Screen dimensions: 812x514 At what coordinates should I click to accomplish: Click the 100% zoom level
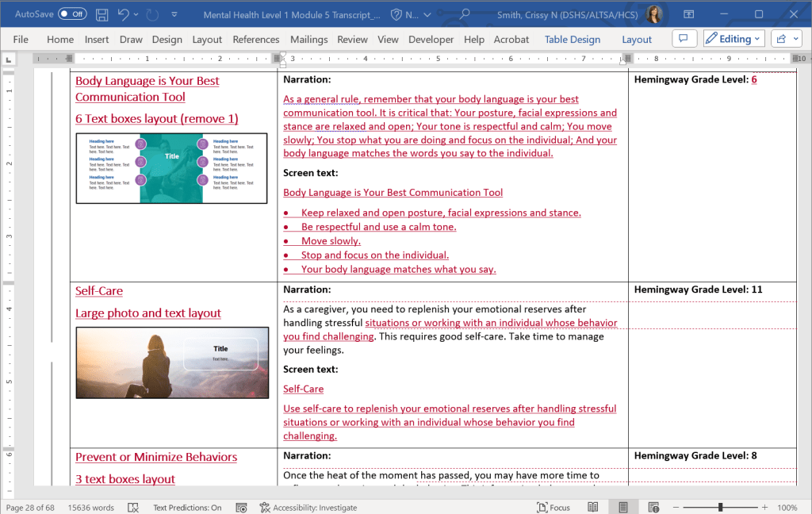787,508
